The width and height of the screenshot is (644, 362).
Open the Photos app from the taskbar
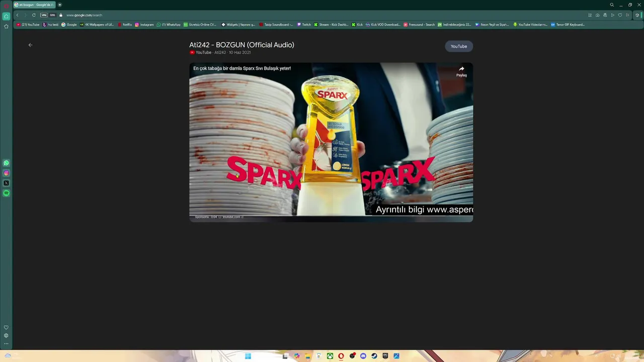click(396, 356)
